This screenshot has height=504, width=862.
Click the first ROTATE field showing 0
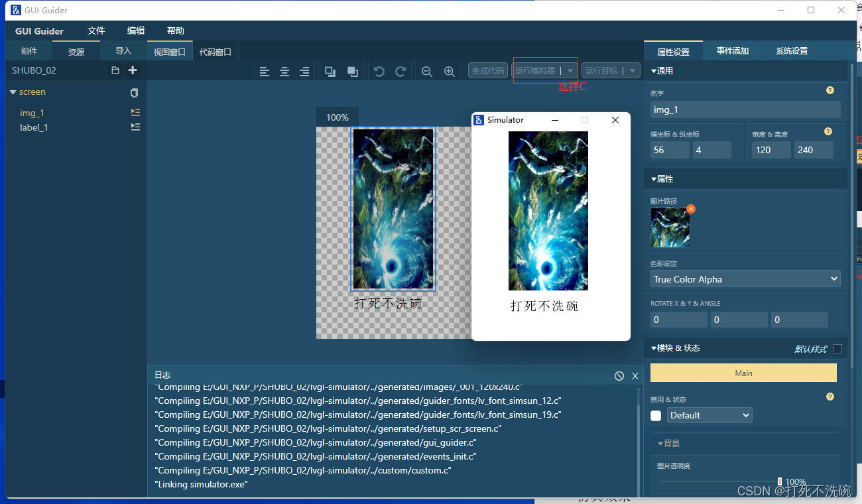pos(679,320)
